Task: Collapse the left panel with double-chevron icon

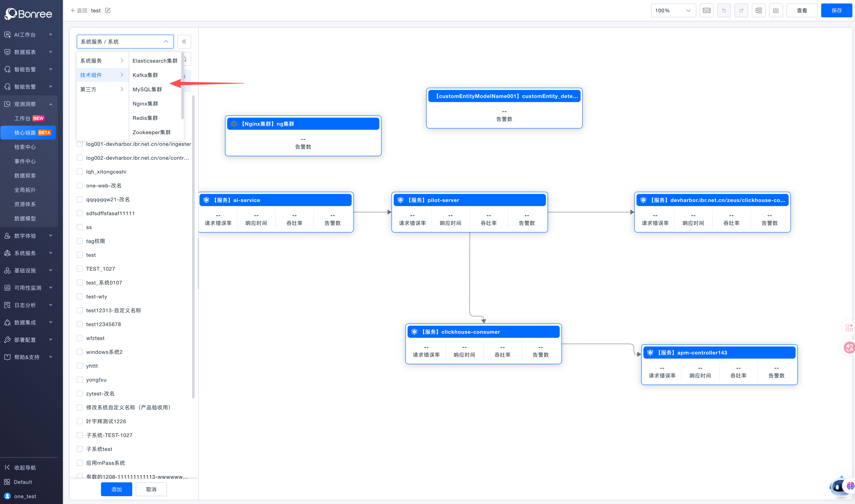Action: tap(184, 41)
